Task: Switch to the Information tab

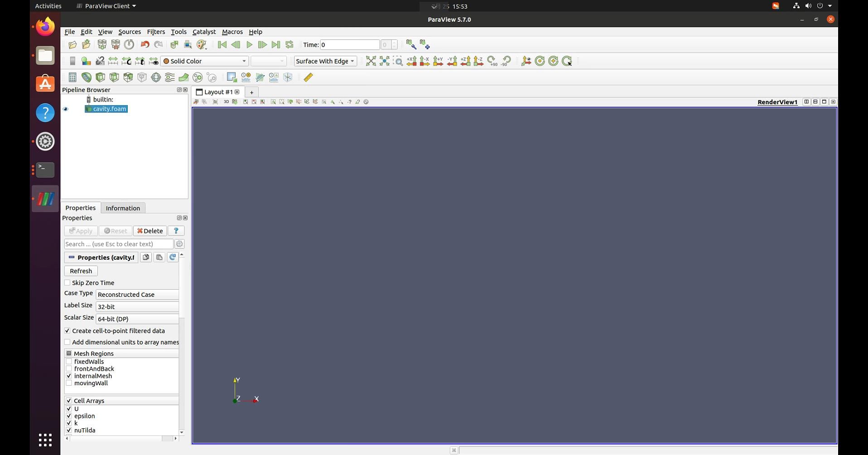Action: point(123,208)
